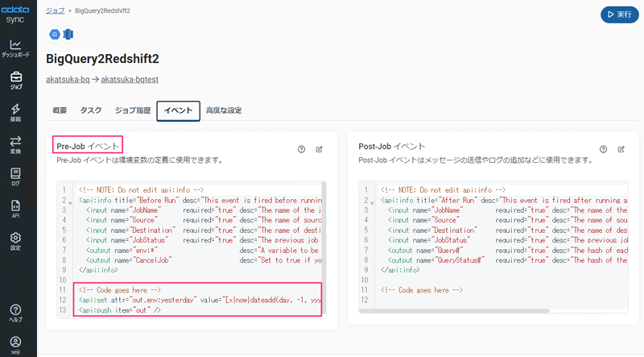This screenshot has height=357, width=644.
Task: Switch to the ジョブ履歴 tab
Action: pos(132,110)
